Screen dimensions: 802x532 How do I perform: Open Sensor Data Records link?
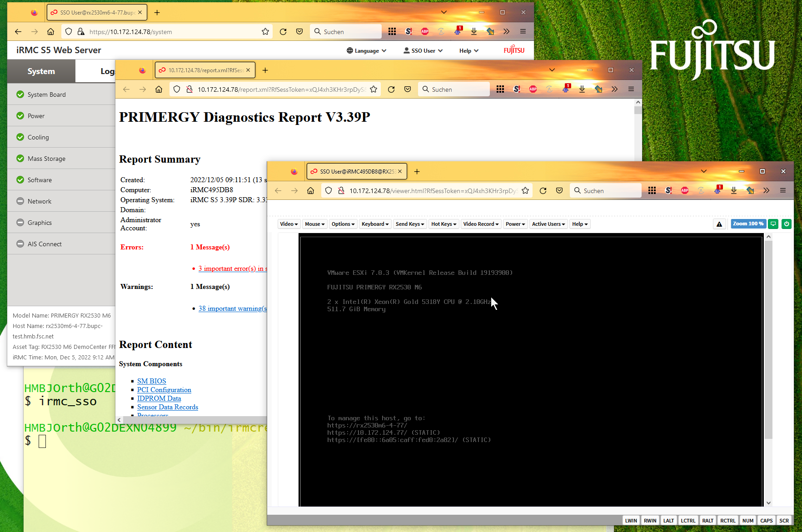click(168, 407)
